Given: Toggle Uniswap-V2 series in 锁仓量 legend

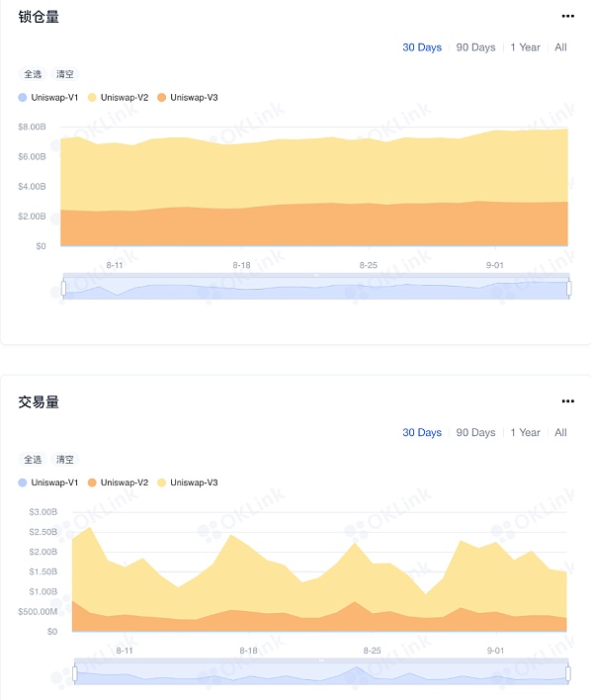Looking at the screenshot, I should [x=119, y=97].
